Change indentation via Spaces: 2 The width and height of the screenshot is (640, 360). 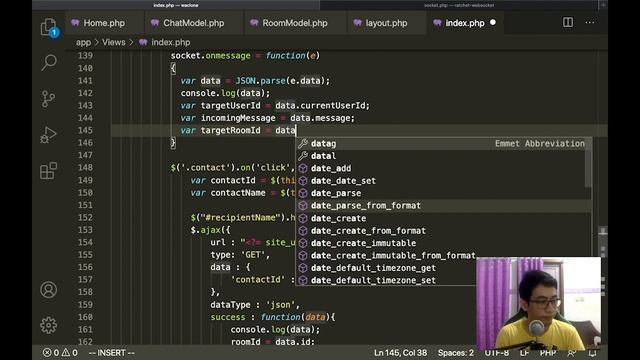[x=456, y=353]
